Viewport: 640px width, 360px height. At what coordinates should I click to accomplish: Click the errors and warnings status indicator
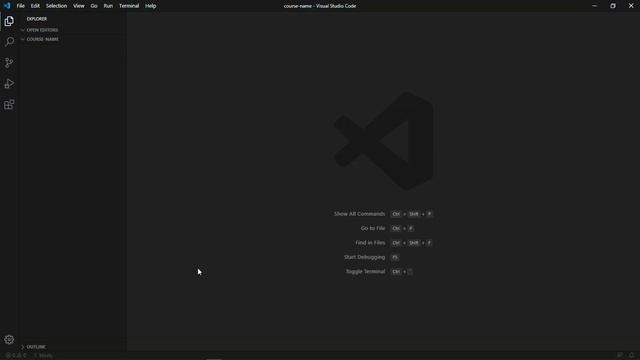(x=16, y=356)
